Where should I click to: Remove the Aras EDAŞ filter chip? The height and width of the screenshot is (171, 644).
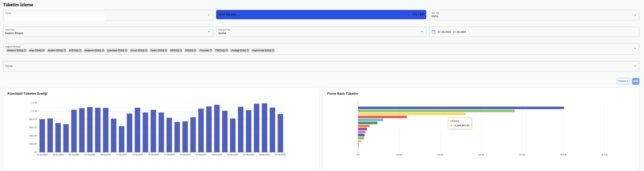coord(44,50)
